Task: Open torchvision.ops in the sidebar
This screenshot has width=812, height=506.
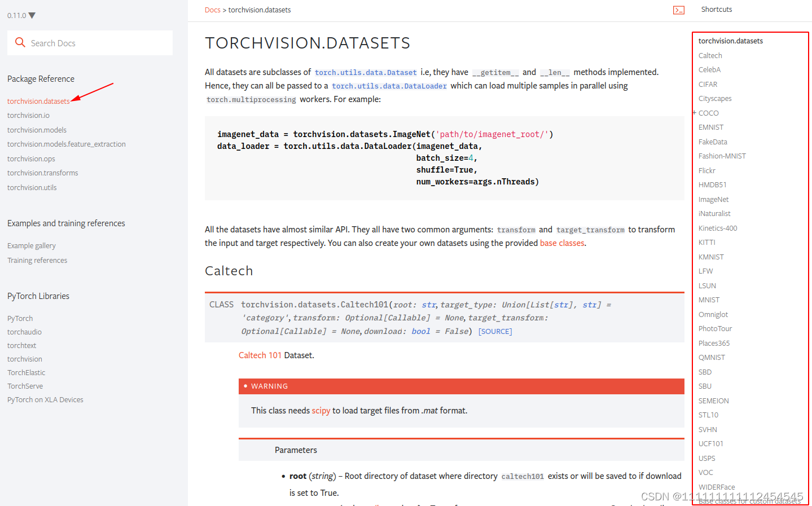Action: click(31, 159)
